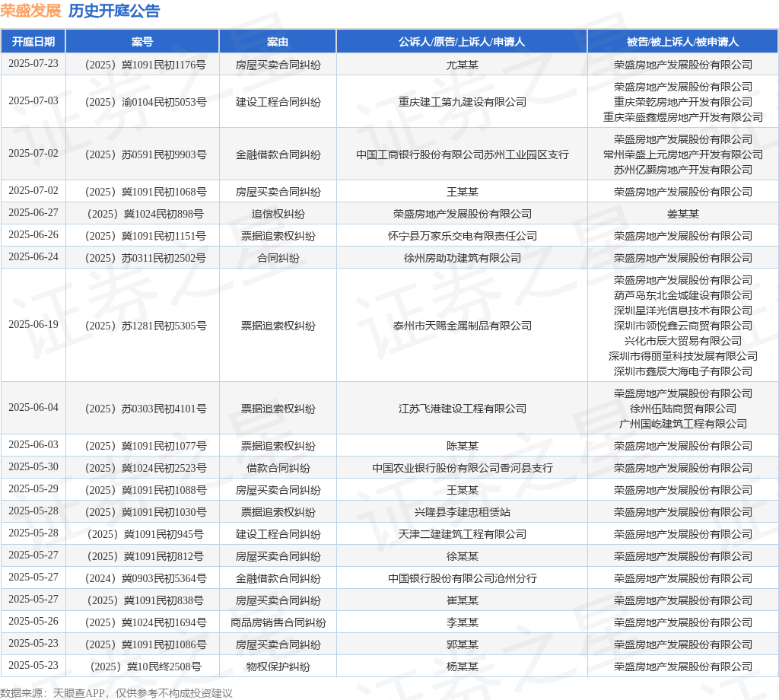Click case number (2025)冀10民终2508号
The image size is (779, 700).
point(145,667)
